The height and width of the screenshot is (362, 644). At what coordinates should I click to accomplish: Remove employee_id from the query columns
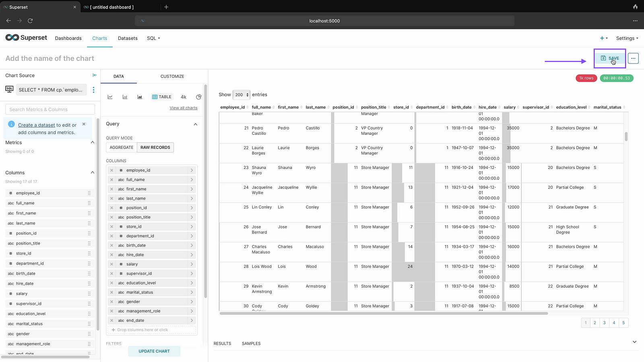click(x=112, y=170)
